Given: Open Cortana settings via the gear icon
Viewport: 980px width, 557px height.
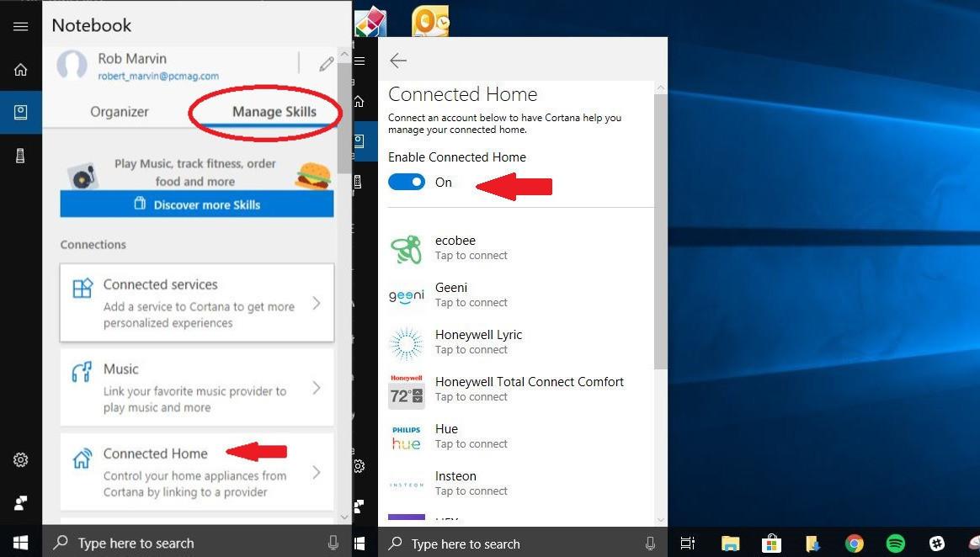Looking at the screenshot, I should [x=20, y=459].
